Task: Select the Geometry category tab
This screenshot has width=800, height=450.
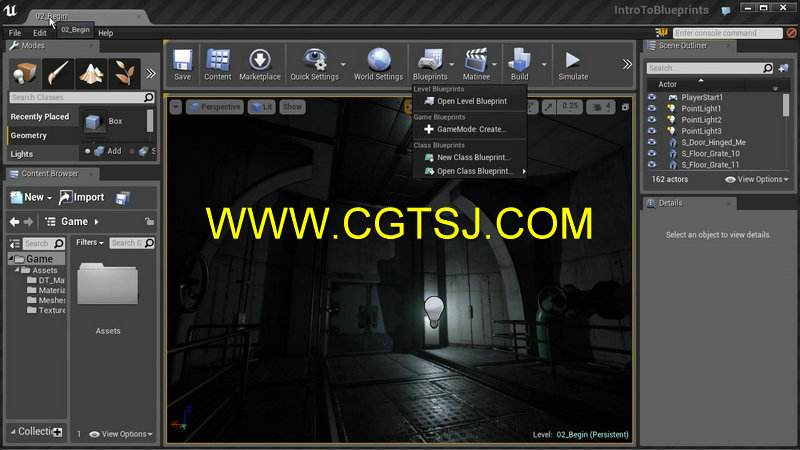Action: click(x=43, y=135)
